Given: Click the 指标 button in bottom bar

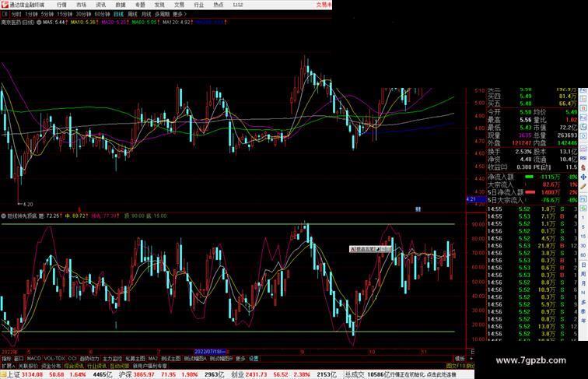Looking at the screenshot, I should [6, 359].
